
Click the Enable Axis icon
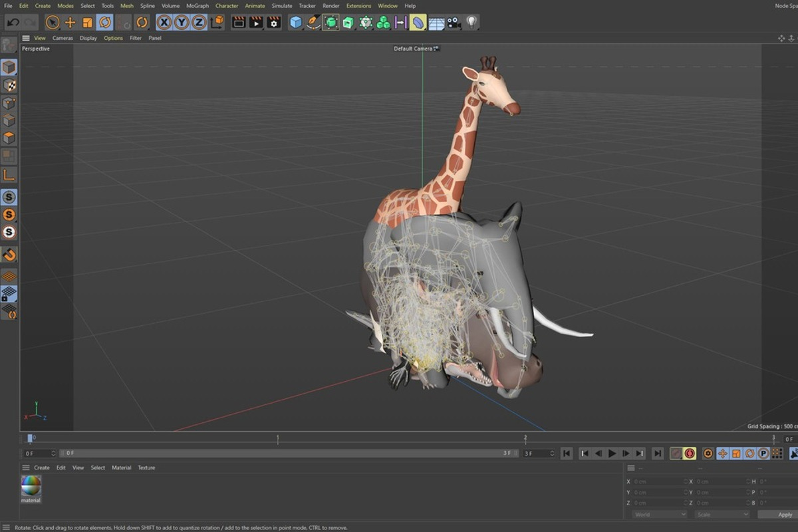tap(9, 175)
